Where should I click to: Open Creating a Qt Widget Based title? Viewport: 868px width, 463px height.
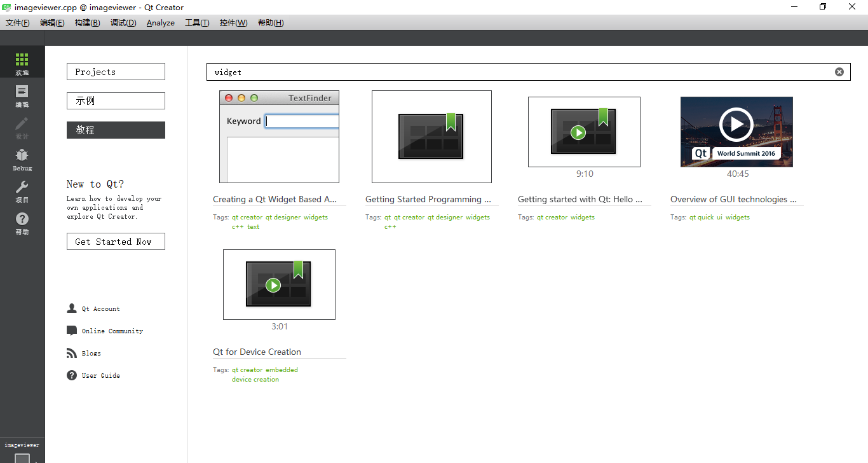(x=275, y=199)
